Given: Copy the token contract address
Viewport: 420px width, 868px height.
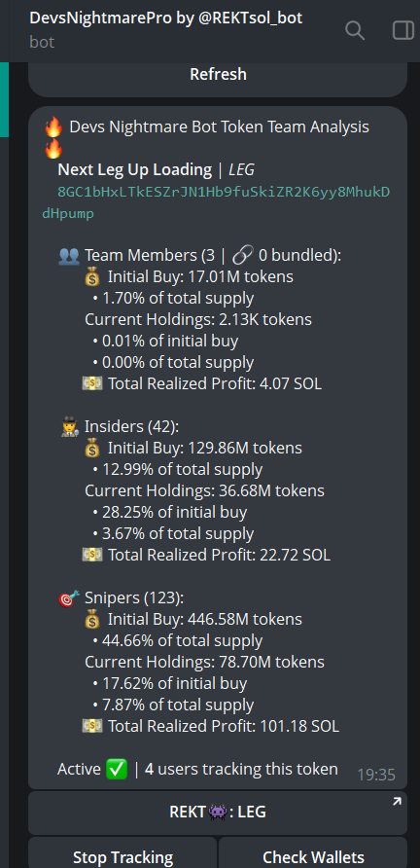Looking at the screenshot, I should point(217,202).
